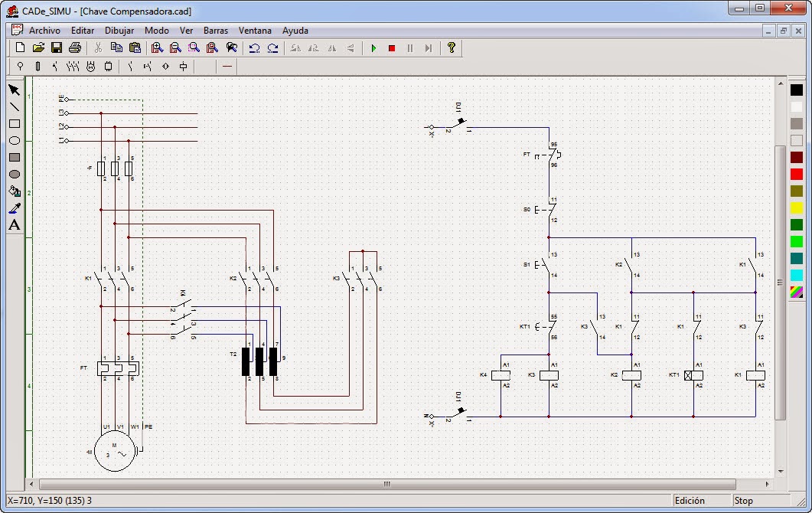
Task: Open the breakers and disconnectors component bar
Action: click(55, 66)
